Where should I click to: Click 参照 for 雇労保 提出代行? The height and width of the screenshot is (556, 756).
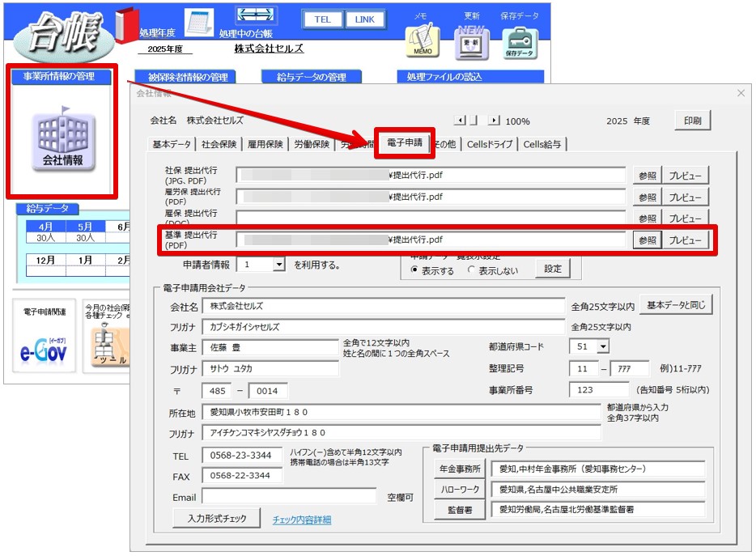pyautogui.click(x=647, y=197)
